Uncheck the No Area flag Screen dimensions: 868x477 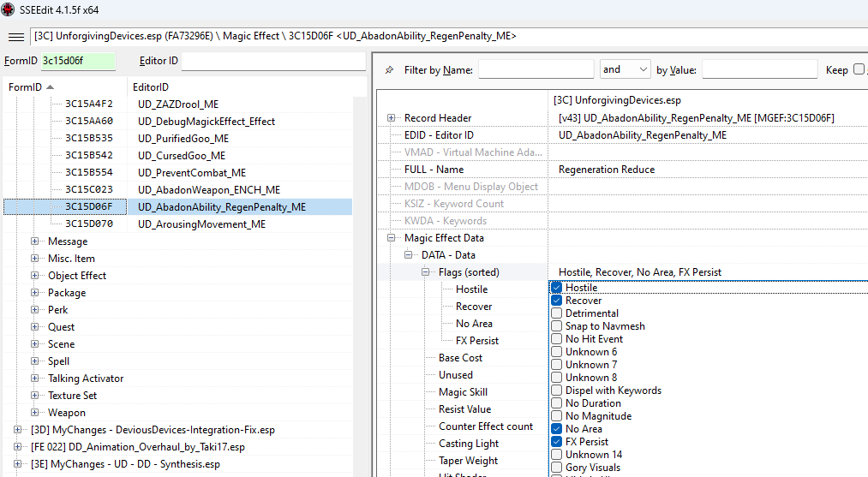pyautogui.click(x=556, y=429)
